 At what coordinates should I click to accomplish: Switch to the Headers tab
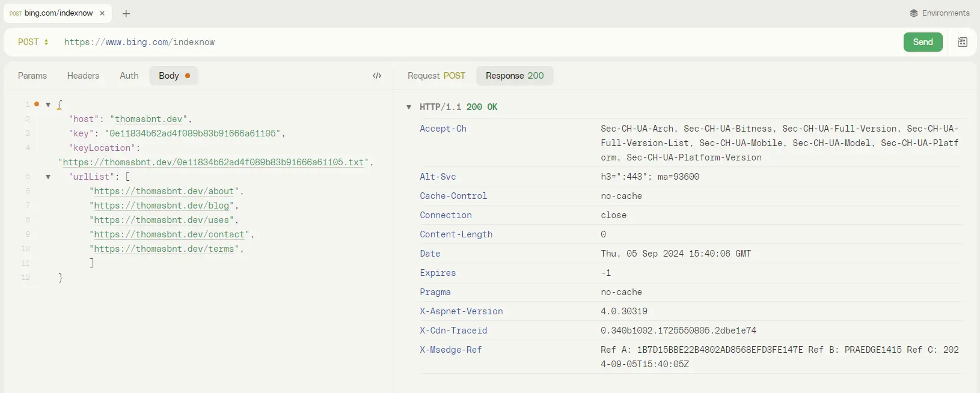coord(83,76)
